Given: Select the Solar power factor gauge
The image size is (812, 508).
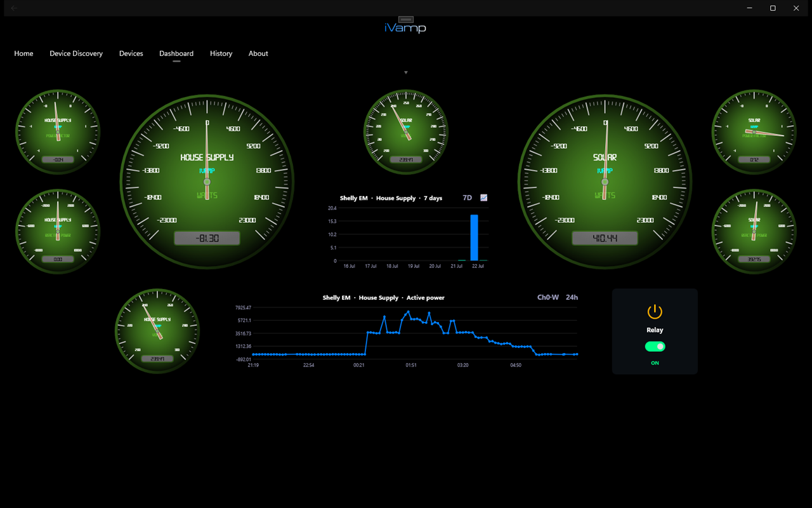Looking at the screenshot, I should click(754, 131).
